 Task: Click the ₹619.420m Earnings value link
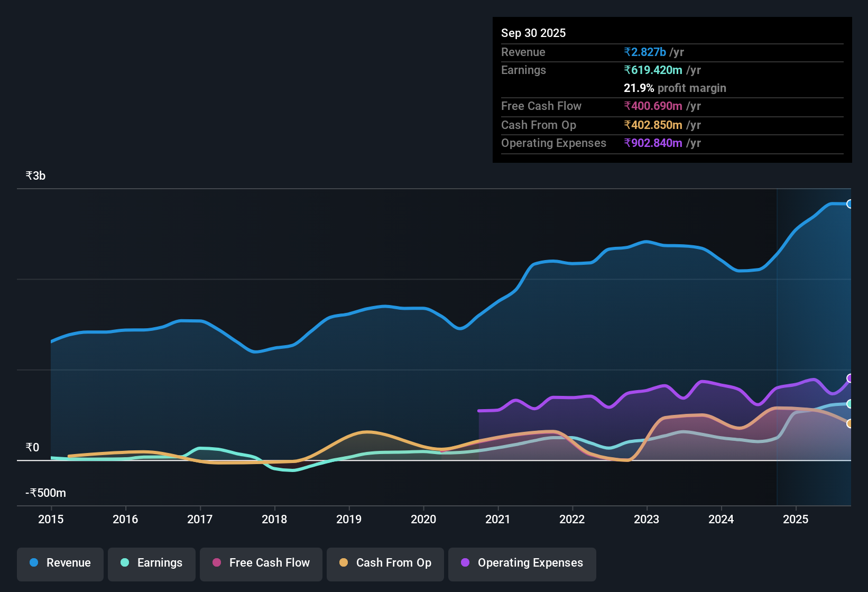tap(653, 70)
